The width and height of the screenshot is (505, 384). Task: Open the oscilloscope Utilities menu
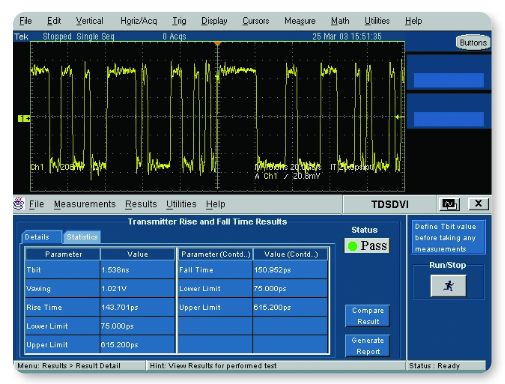[377, 21]
